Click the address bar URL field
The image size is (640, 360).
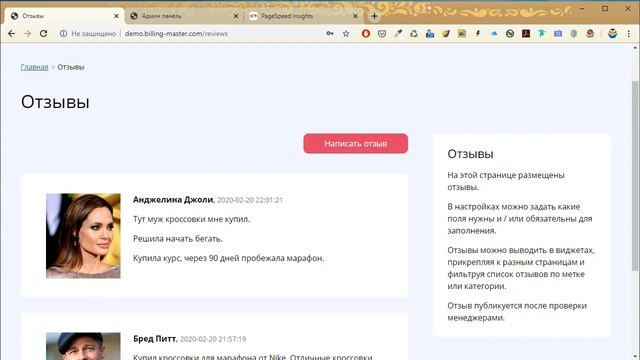[176, 33]
